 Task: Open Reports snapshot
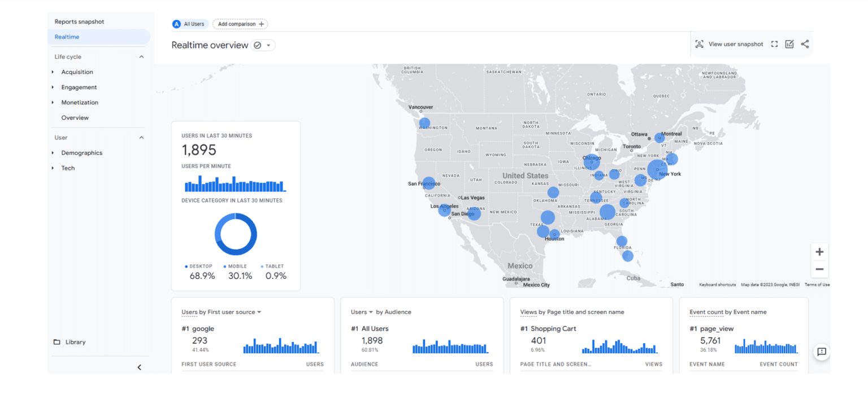click(79, 21)
